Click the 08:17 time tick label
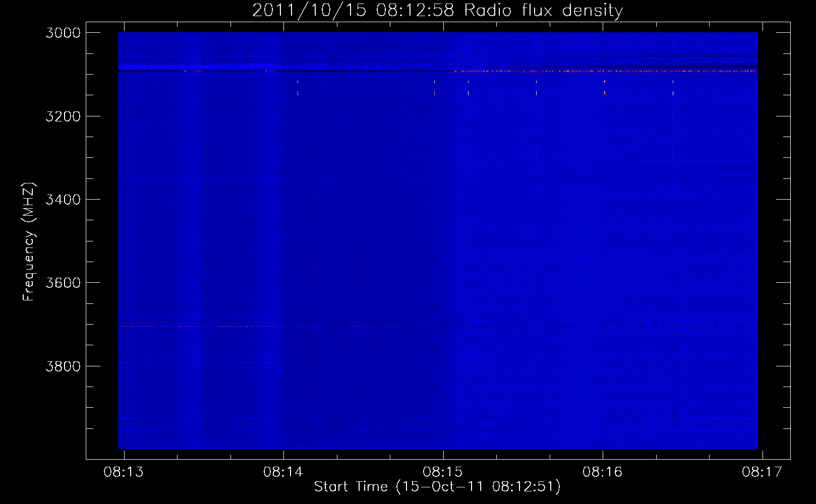Image resolution: width=816 pixels, height=504 pixels. pos(762,472)
